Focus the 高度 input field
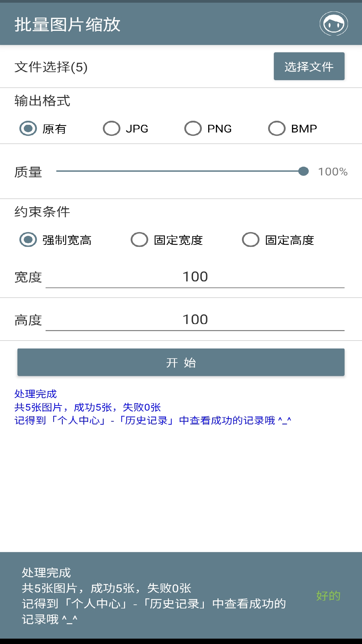The image size is (362, 644). coord(195,320)
